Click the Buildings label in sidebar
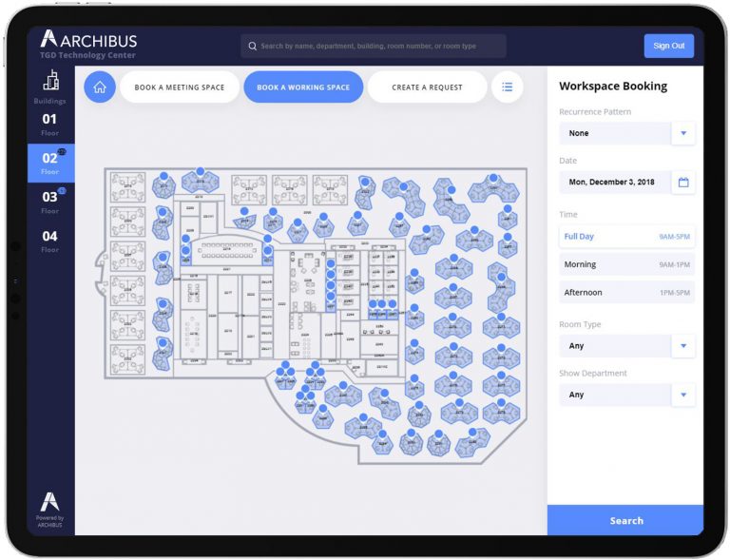This screenshot has height=560, width=730. point(49,101)
